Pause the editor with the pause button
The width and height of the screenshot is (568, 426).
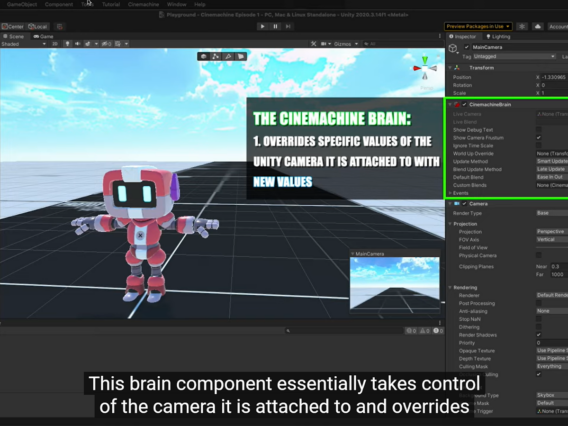point(275,26)
